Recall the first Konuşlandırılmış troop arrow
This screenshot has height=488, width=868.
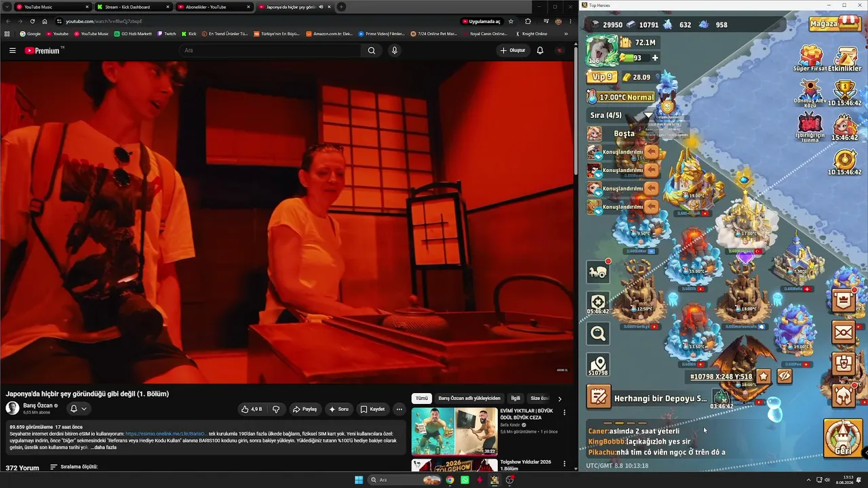652,152
